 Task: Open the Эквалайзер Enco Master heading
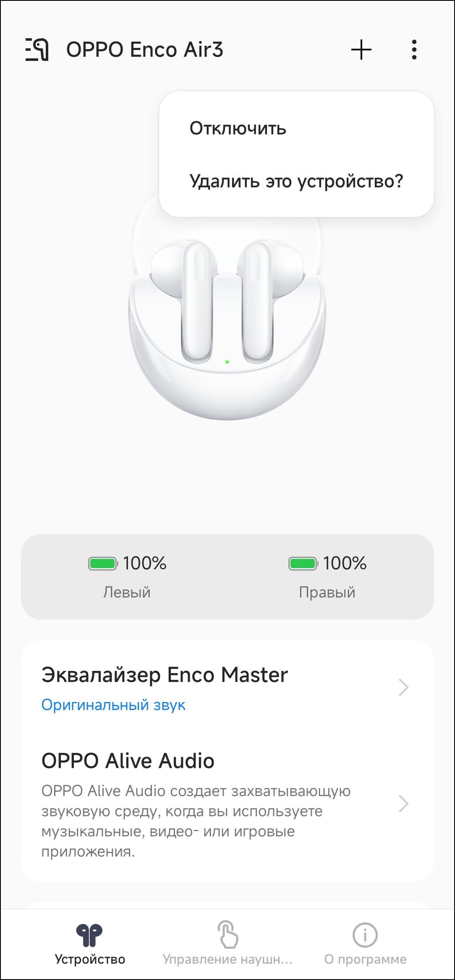tap(165, 675)
